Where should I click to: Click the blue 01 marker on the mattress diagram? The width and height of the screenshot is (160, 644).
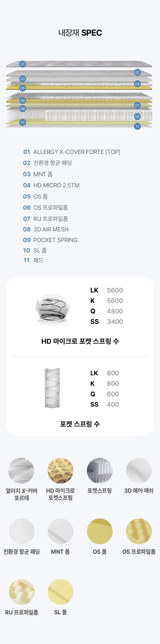[x=23, y=64]
